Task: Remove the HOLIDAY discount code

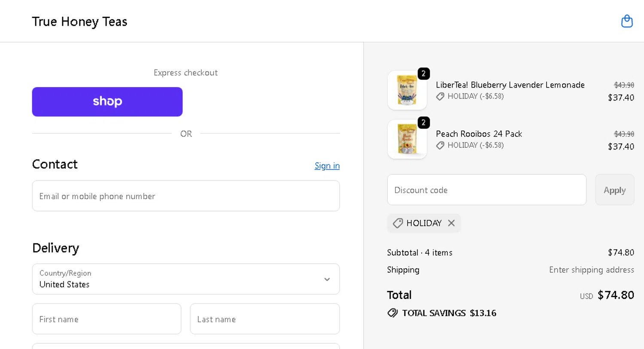Action: tap(451, 223)
